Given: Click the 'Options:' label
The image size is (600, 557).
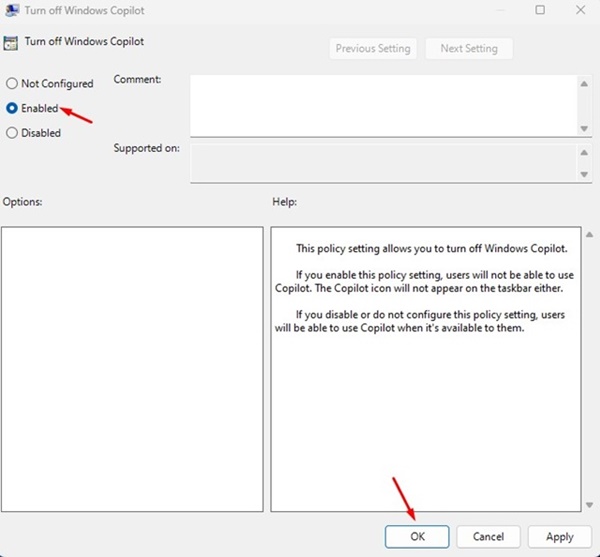Looking at the screenshot, I should pyautogui.click(x=23, y=202).
